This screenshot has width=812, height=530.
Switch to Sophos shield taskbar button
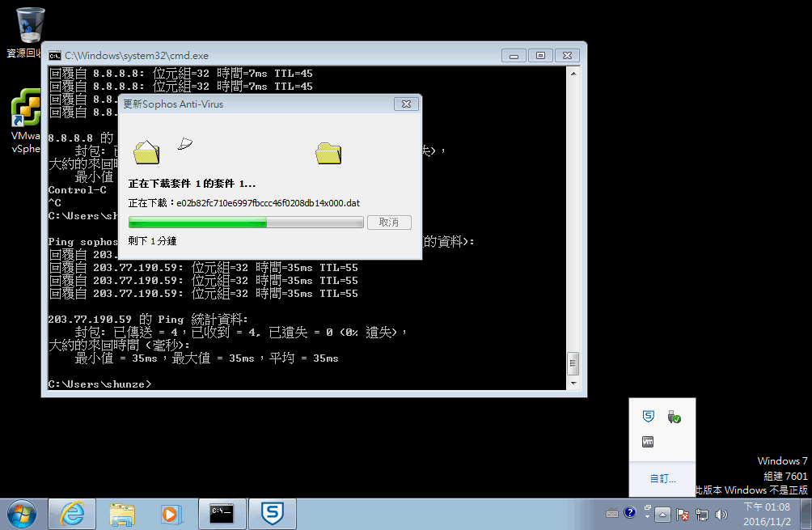pos(273,515)
